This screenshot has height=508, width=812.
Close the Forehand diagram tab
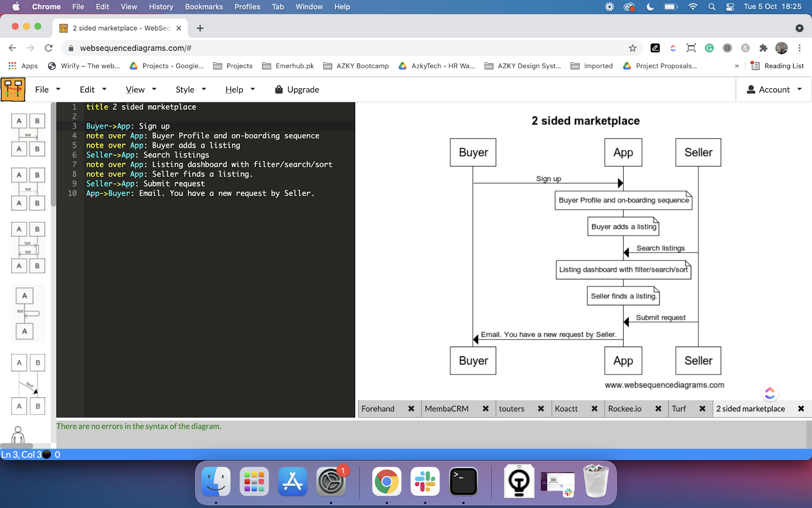pos(411,408)
